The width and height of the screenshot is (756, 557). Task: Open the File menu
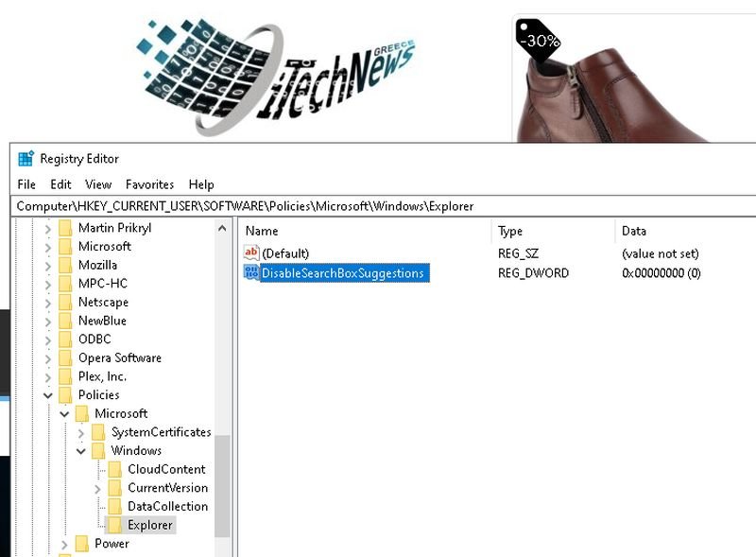(x=26, y=184)
